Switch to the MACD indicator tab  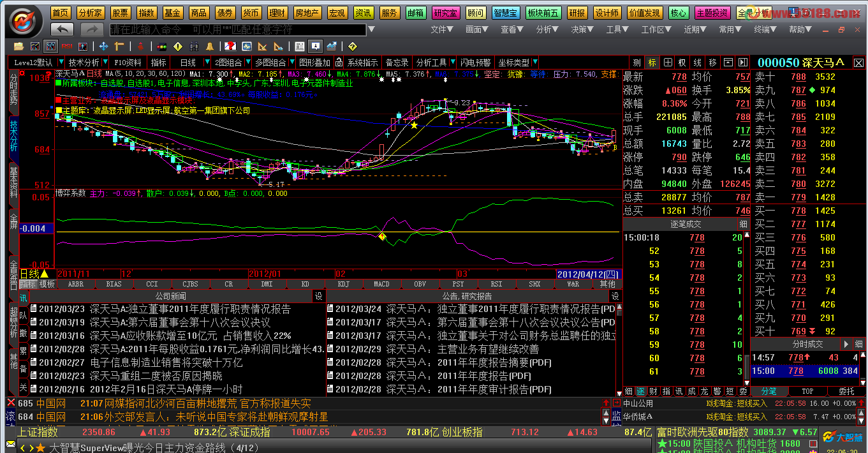pyautogui.click(x=381, y=284)
